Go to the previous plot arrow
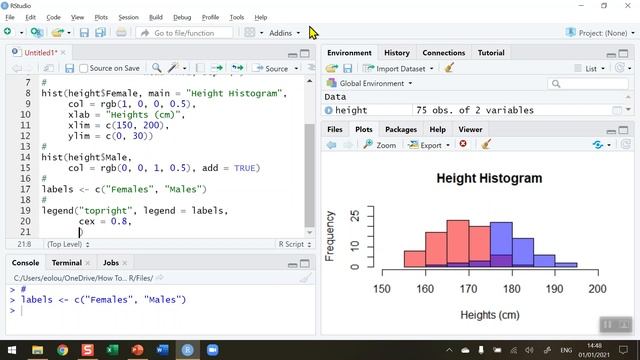The height and width of the screenshot is (360, 640). (331, 145)
